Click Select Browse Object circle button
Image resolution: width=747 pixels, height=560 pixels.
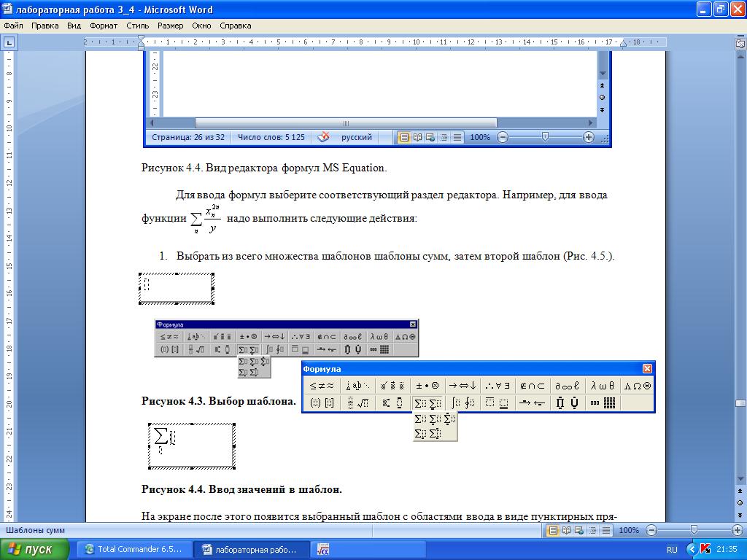740,503
